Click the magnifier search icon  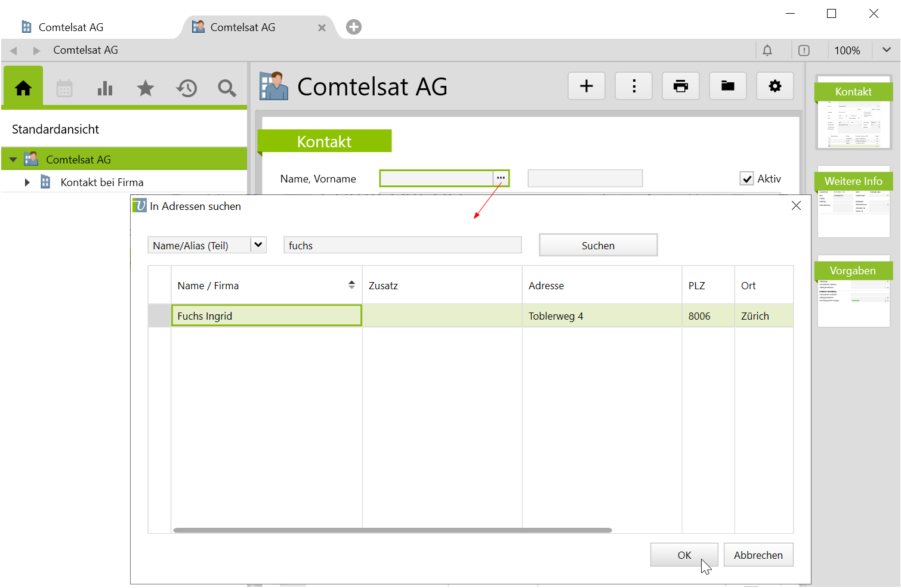tap(227, 89)
